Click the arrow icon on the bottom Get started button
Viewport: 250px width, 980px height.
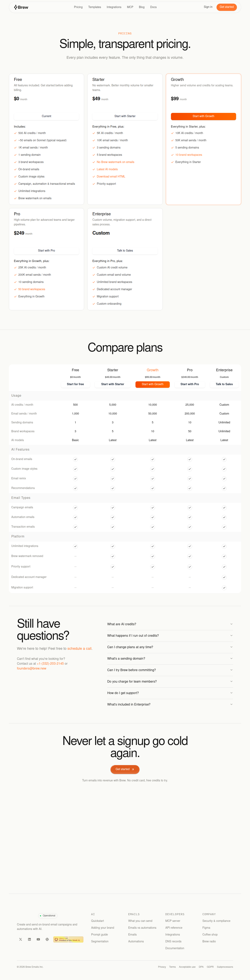click(133, 769)
